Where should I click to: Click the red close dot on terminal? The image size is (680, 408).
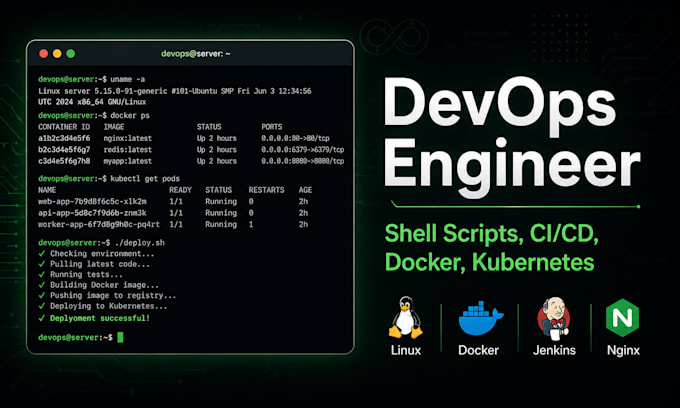click(43, 53)
